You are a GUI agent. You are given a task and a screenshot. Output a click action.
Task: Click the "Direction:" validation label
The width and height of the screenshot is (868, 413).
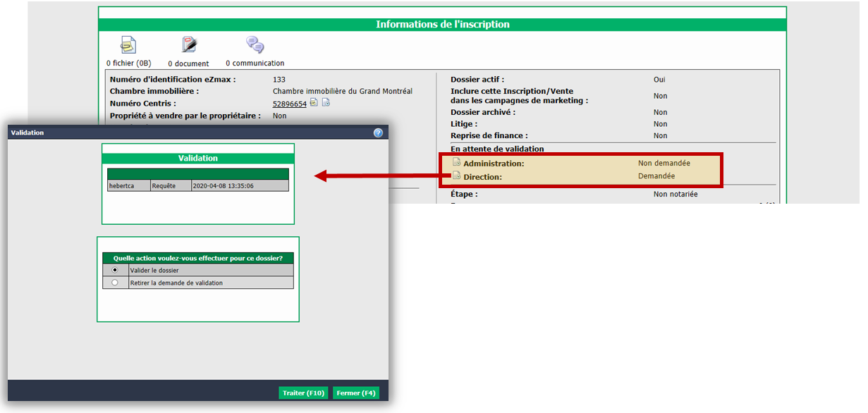[483, 177]
